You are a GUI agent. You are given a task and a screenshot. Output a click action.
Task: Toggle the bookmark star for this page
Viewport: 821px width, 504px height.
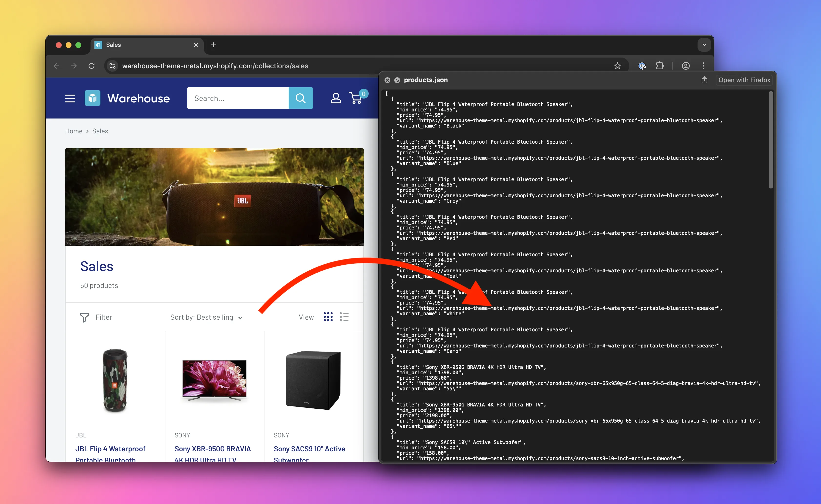(x=618, y=65)
